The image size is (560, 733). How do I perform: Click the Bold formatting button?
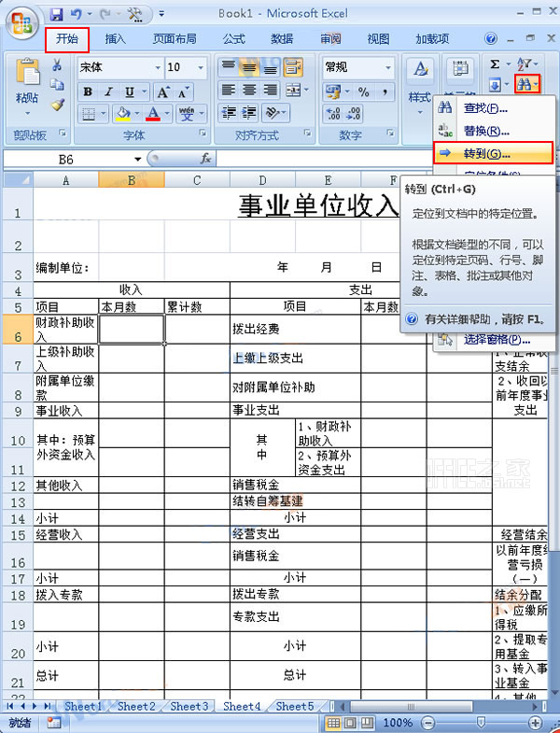88,92
